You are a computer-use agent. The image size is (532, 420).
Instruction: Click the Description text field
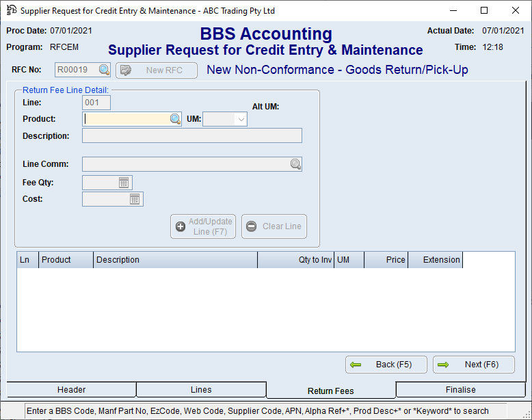point(191,135)
